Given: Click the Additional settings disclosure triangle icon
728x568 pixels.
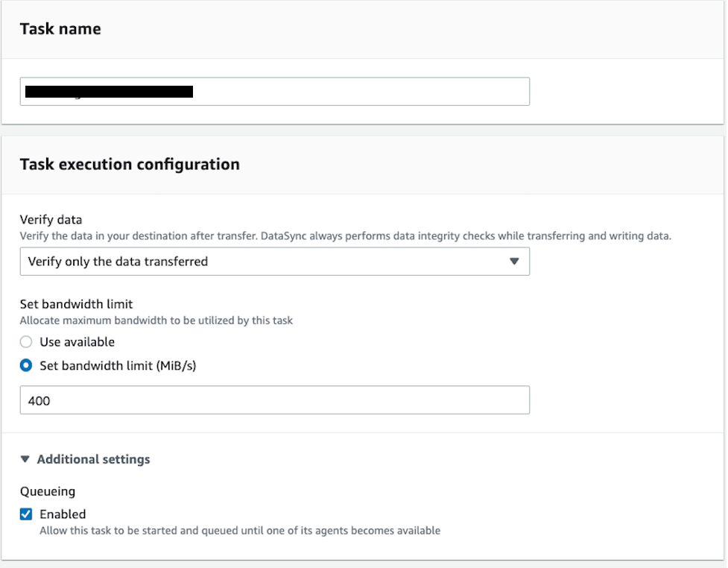Looking at the screenshot, I should coord(24,459).
